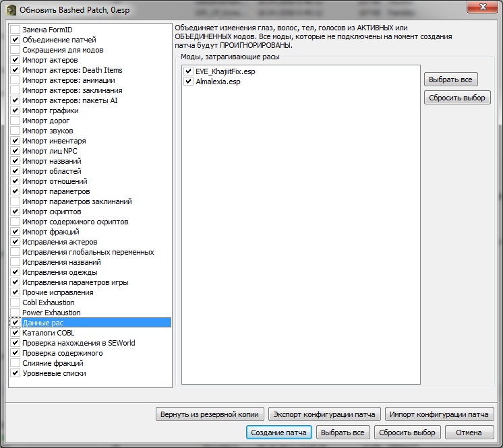Uncheck Прочие исправления
Viewport: 503px width, 448px height.
click(15, 292)
